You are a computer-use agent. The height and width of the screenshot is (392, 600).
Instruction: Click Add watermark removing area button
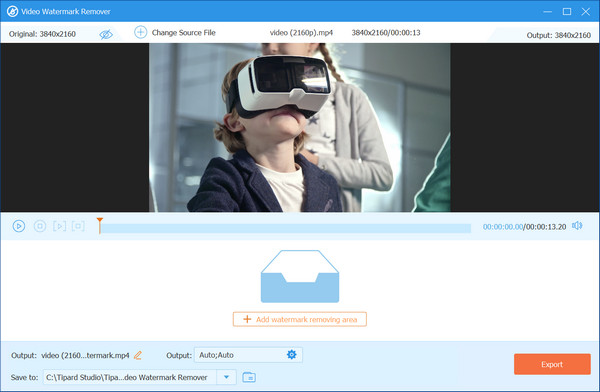point(300,319)
